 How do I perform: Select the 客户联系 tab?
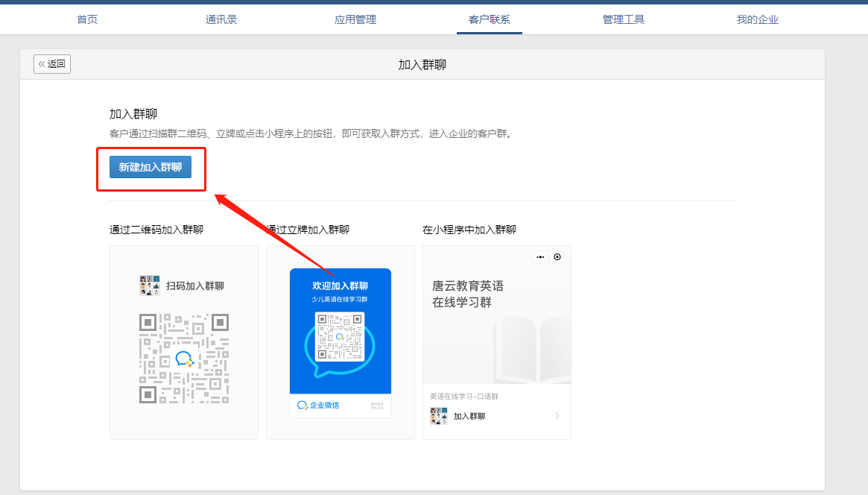click(490, 19)
